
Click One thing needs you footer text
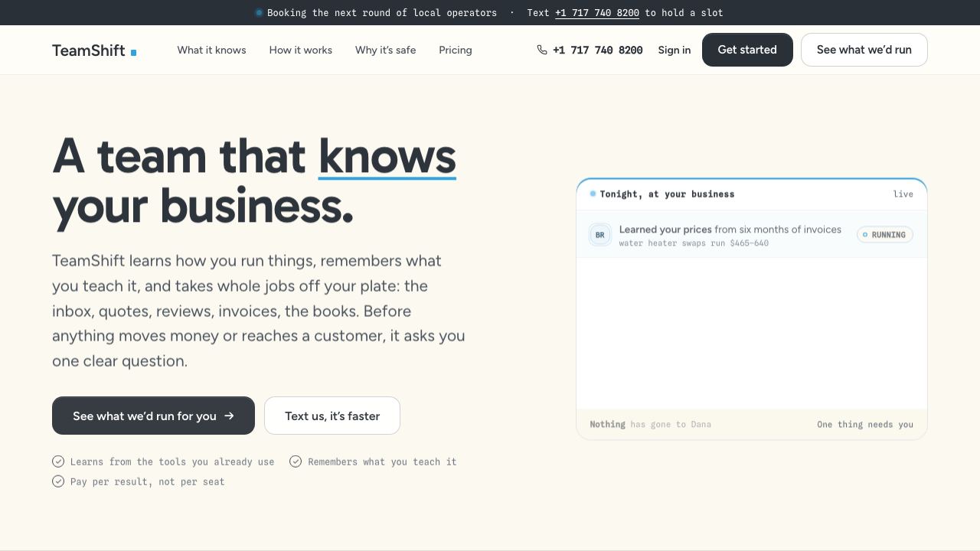click(x=865, y=425)
